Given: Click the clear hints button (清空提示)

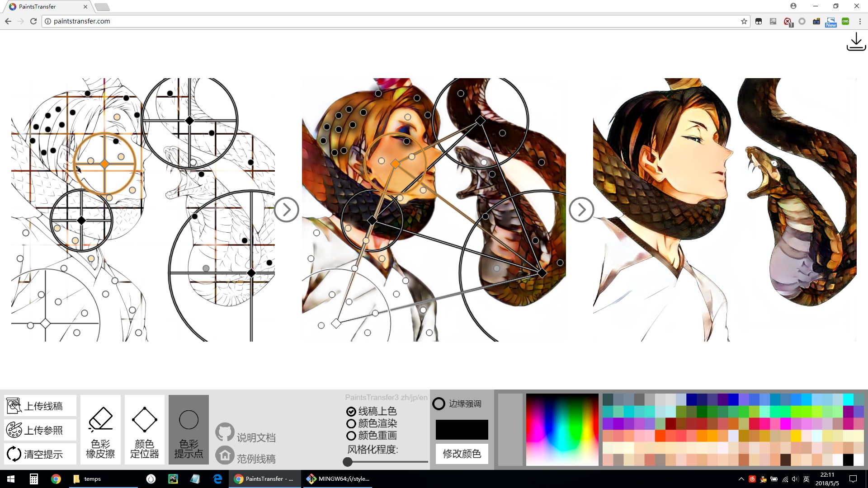Looking at the screenshot, I should 40,454.
